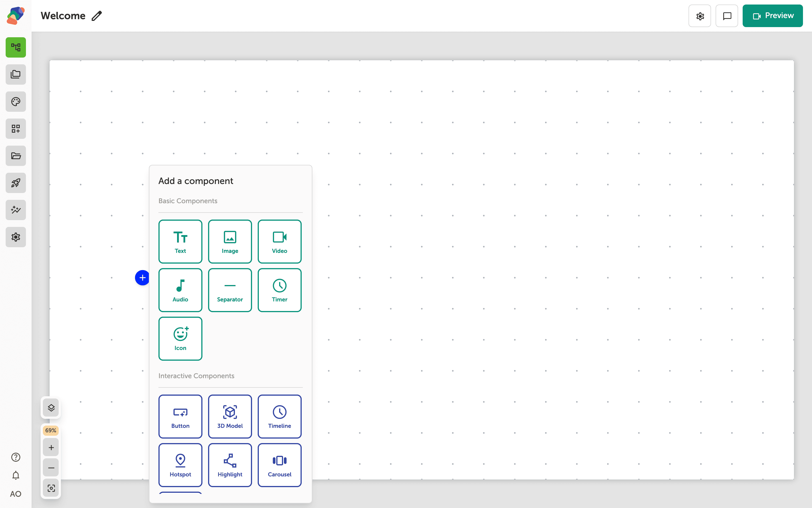812x508 pixels.
Task: Add a Highlight component
Action: tap(230, 465)
